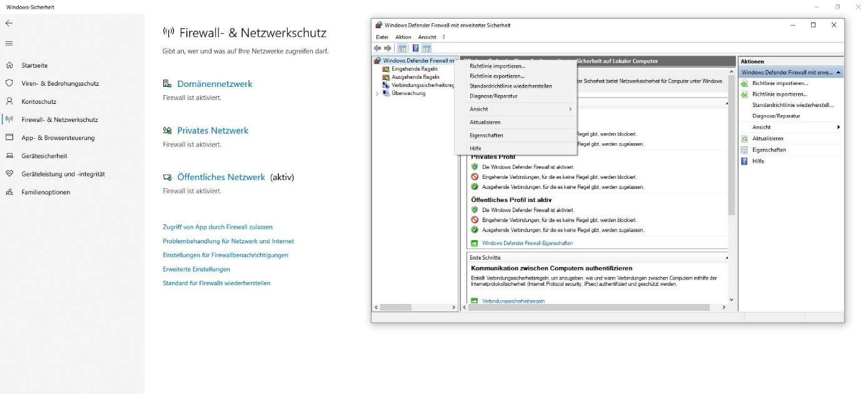
Task: Click the Privates Netzwerk icon
Action: pyautogui.click(x=167, y=131)
